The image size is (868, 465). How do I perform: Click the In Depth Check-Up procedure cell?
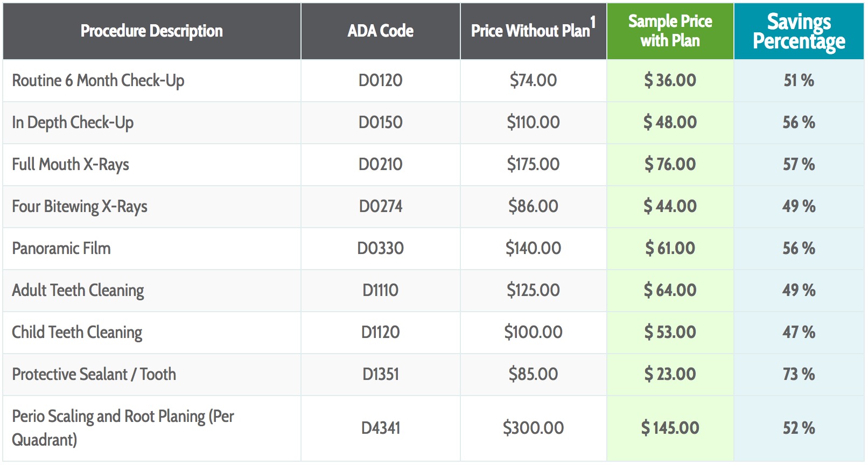tap(73, 123)
